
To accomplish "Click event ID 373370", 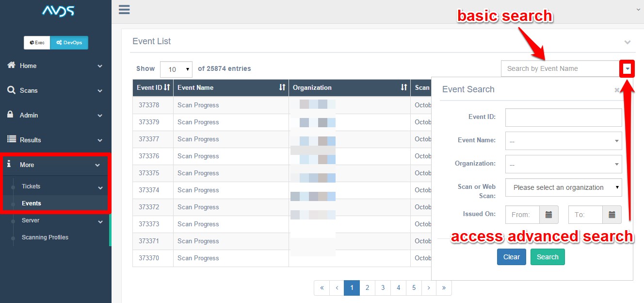I will (x=149, y=258).
